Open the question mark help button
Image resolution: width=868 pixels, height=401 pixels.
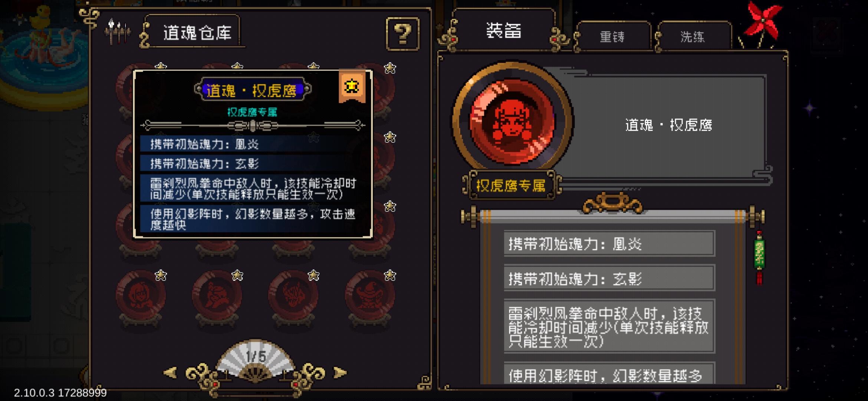(x=403, y=34)
